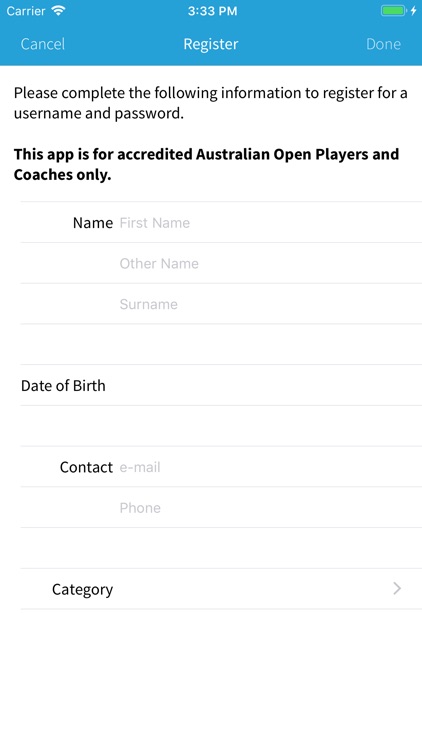The image size is (422, 750).
Task: Tap Done to submit the registration
Action: point(383,44)
